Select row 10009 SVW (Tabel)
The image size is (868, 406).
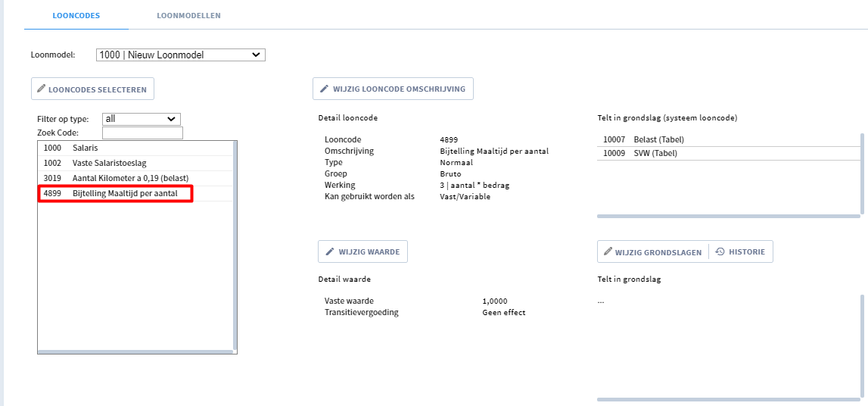728,154
